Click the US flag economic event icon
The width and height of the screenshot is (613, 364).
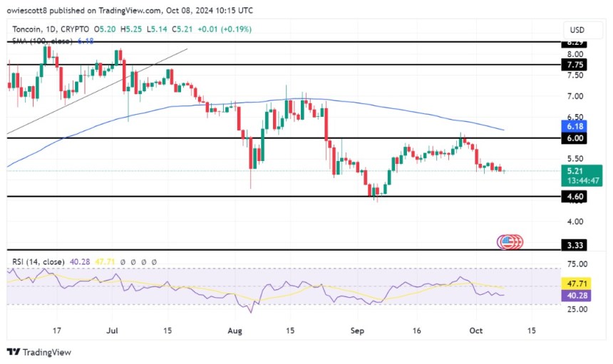click(x=509, y=241)
